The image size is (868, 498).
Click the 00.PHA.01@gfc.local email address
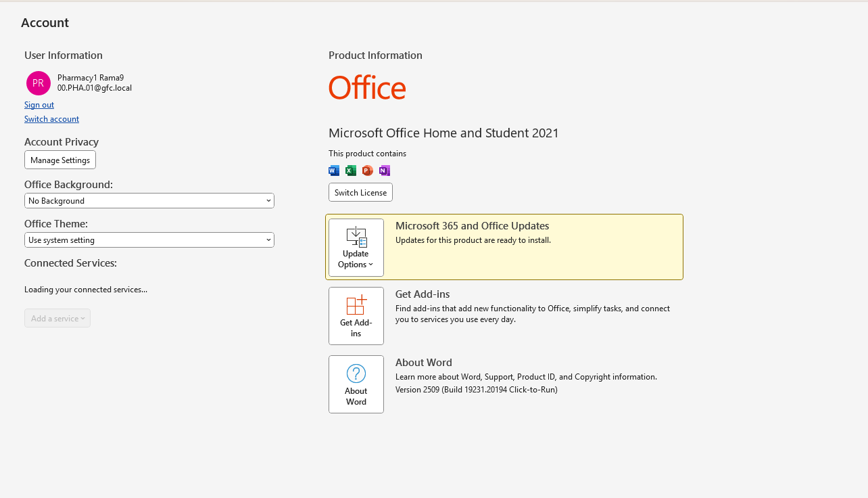click(95, 88)
